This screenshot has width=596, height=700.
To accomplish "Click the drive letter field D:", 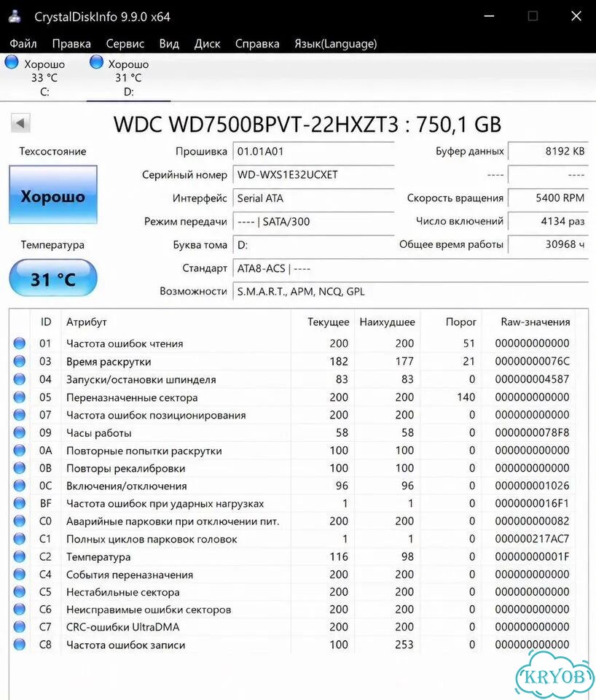I will pyautogui.click(x=313, y=245).
